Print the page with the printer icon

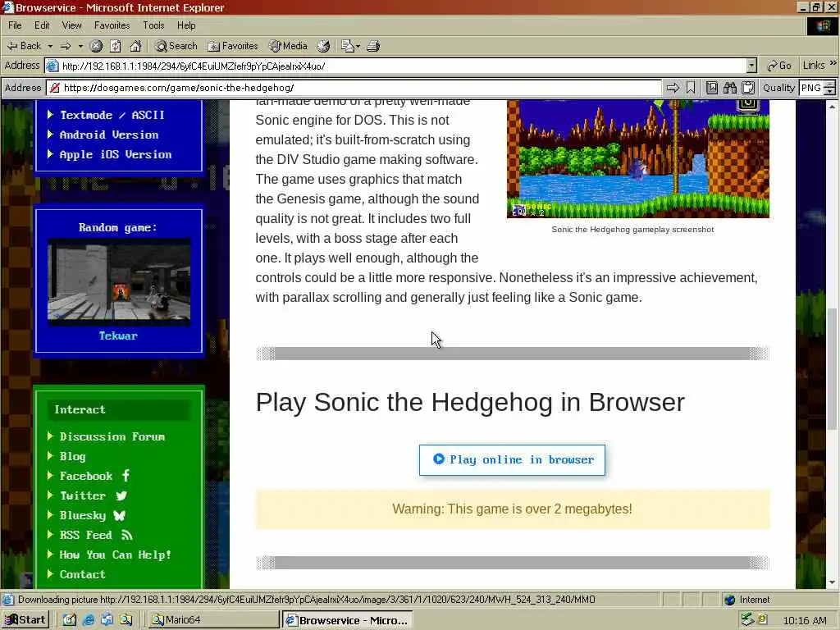click(x=373, y=46)
